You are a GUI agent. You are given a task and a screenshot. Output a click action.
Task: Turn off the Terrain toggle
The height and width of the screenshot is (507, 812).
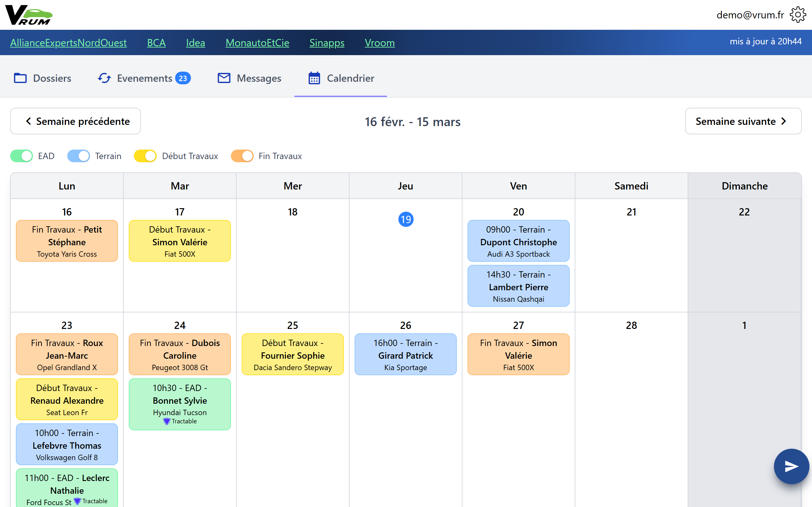(x=78, y=156)
